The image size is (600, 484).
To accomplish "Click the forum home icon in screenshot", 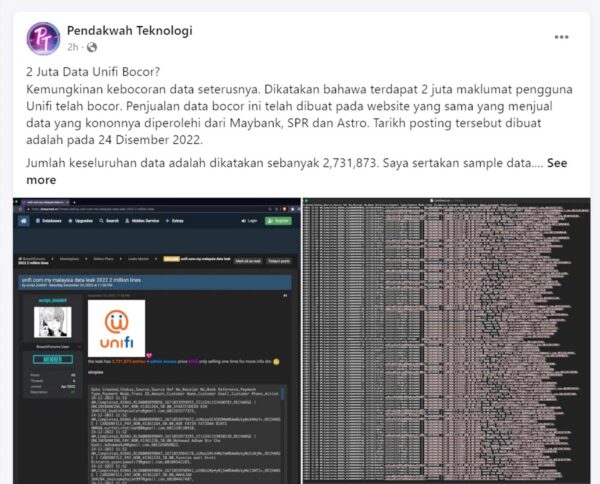I will [x=24, y=220].
